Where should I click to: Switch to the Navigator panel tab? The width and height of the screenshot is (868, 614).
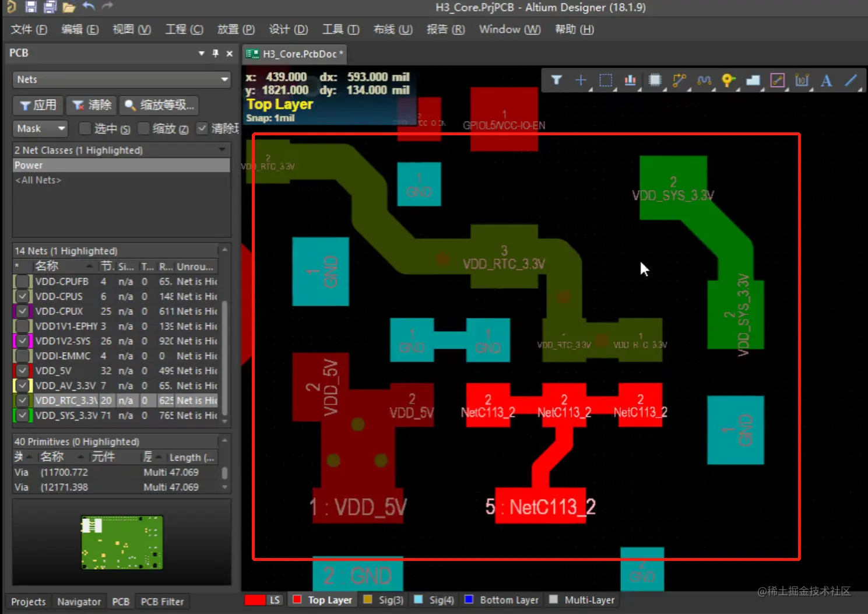[x=79, y=601]
